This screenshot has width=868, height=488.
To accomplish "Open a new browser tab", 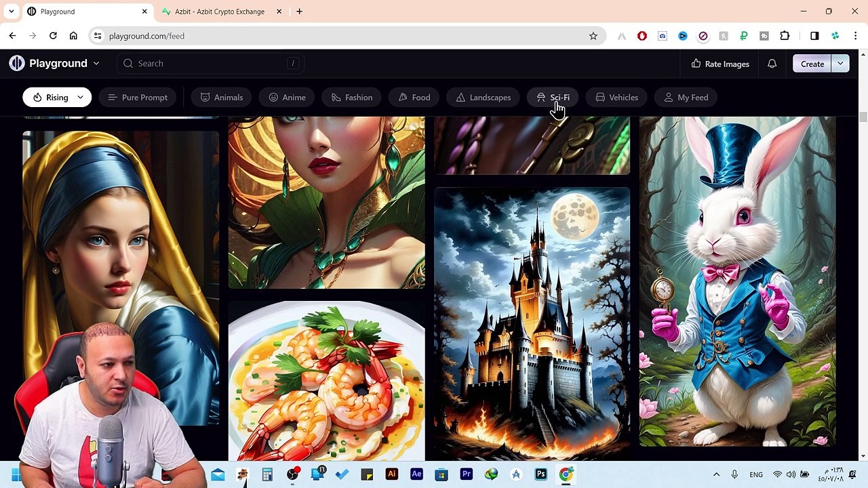I will tap(299, 12).
